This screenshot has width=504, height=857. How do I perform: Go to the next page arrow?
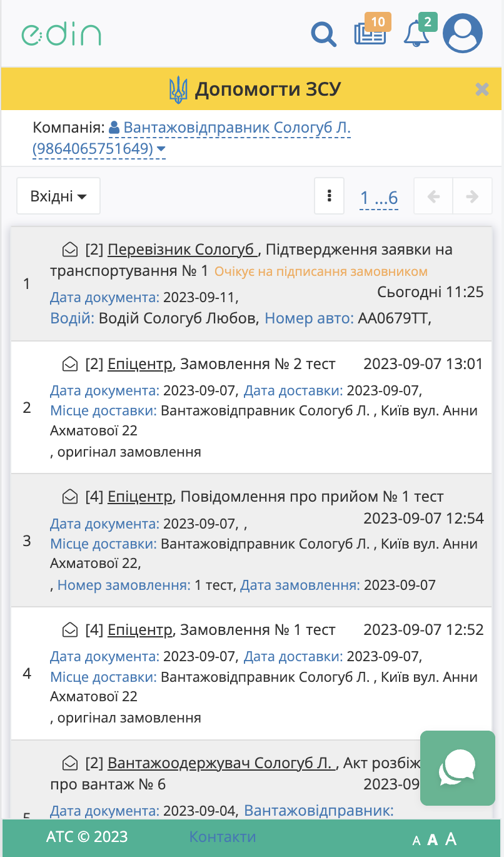pyautogui.click(x=472, y=196)
